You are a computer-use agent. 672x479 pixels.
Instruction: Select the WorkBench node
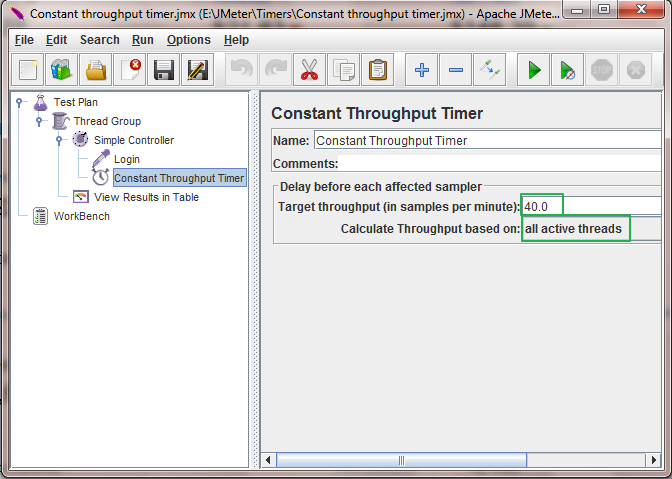point(81,216)
